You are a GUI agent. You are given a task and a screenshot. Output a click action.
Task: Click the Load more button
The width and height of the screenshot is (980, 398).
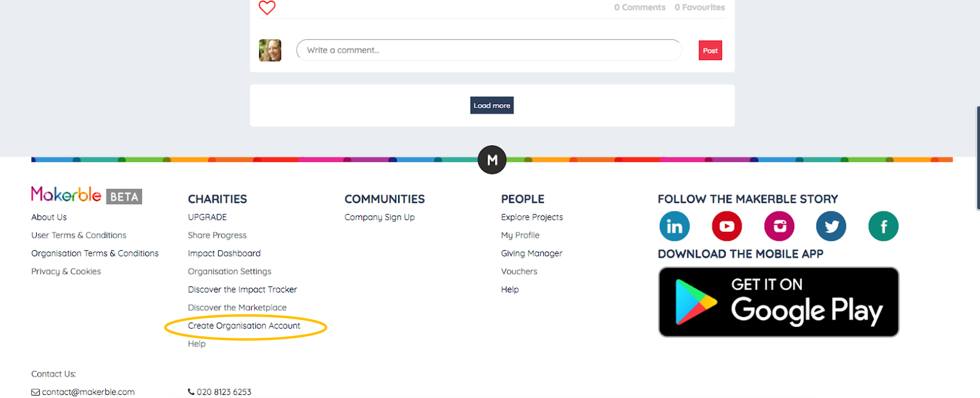click(x=492, y=105)
